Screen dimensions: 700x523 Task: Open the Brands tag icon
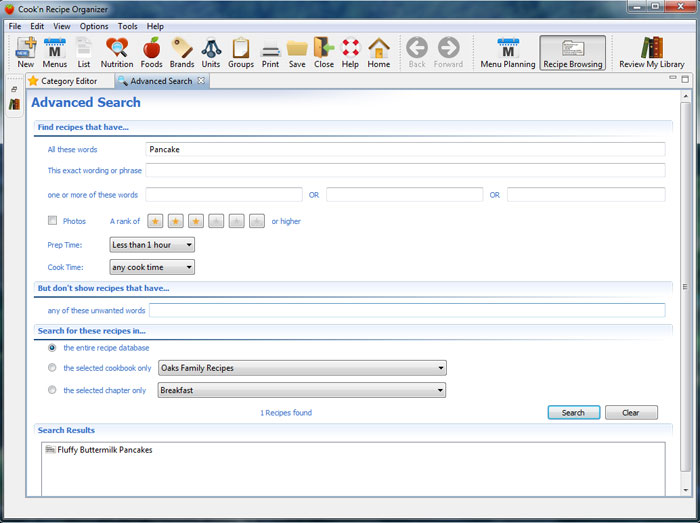182,53
